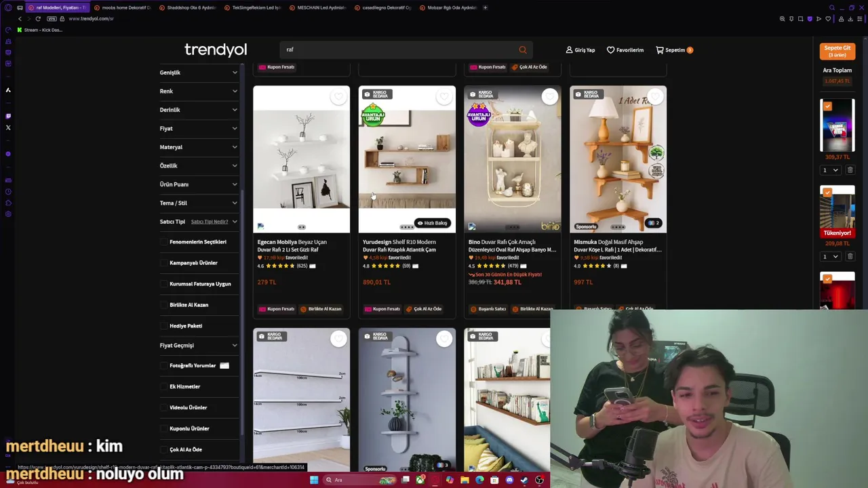Image resolution: width=868 pixels, height=488 pixels.
Task: Favorite the Bino Duvar Rafı with heart icon
Action: point(550,97)
